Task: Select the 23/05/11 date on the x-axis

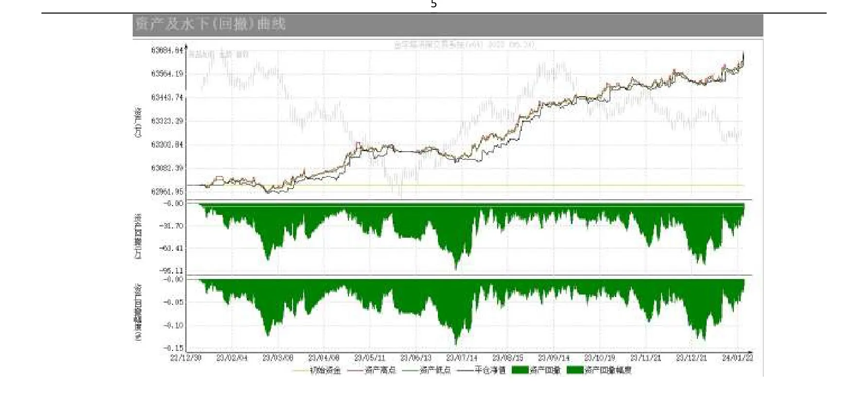Action: [369, 358]
